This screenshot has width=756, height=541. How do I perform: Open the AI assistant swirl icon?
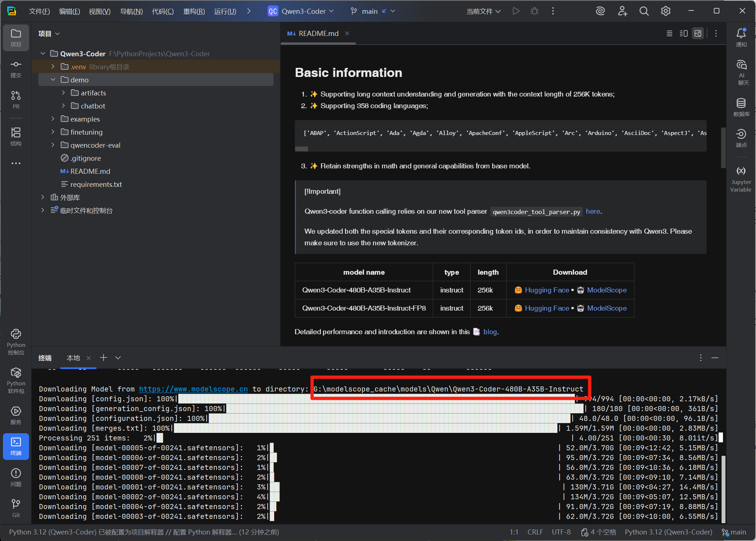click(601, 11)
